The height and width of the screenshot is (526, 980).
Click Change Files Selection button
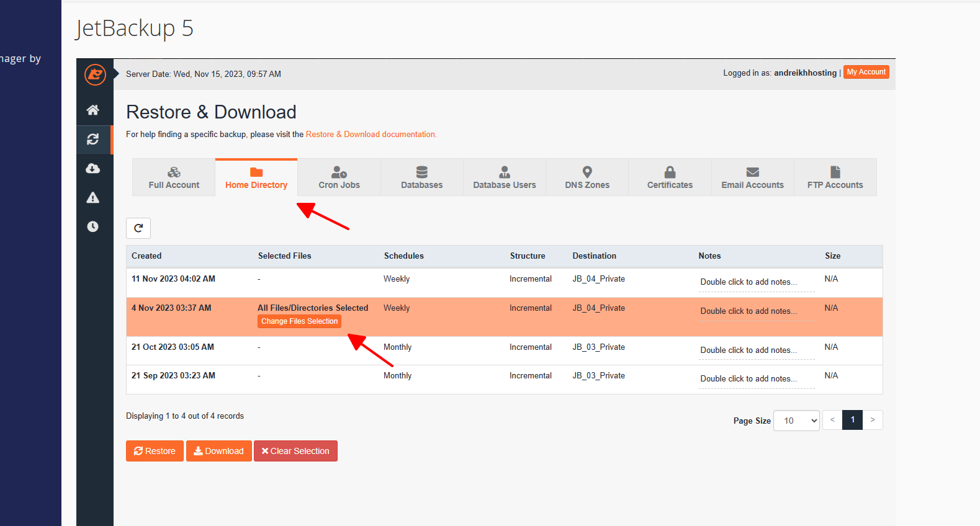tap(300, 321)
